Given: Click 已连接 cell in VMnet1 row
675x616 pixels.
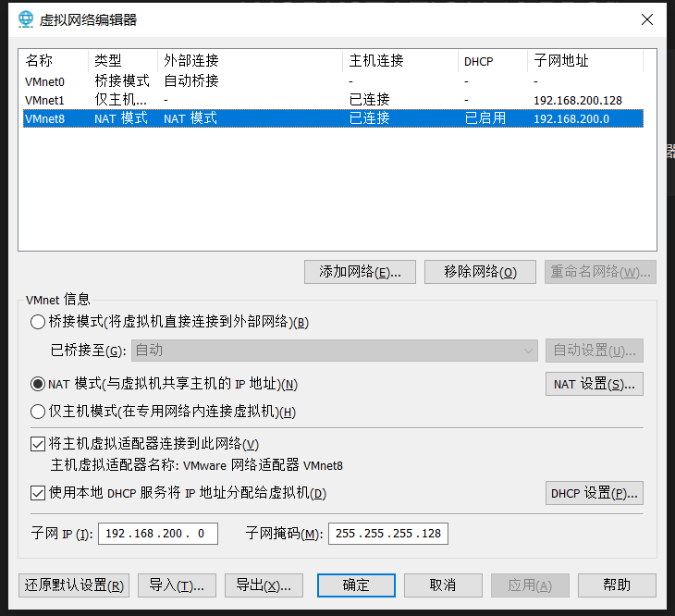Looking at the screenshot, I should pos(369,100).
